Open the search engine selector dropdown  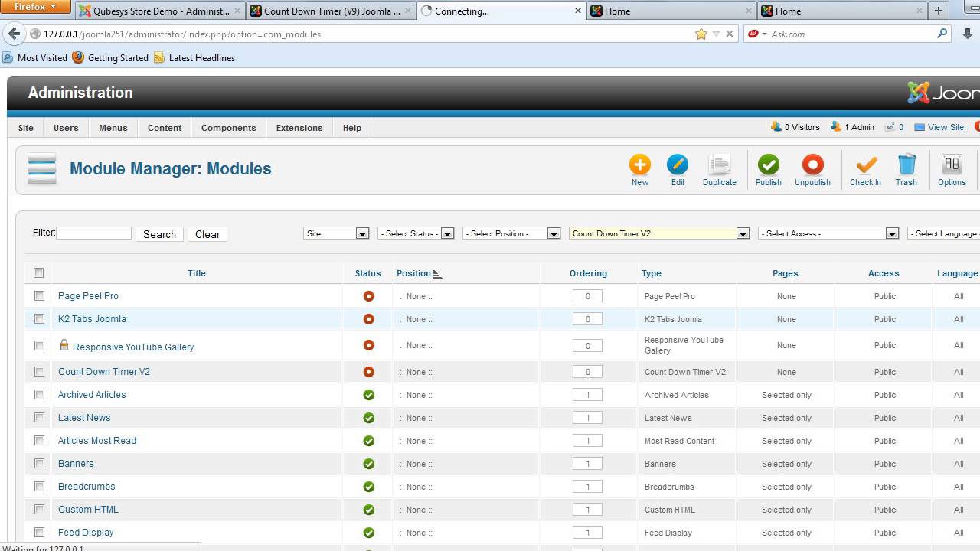pyautogui.click(x=757, y=34)
